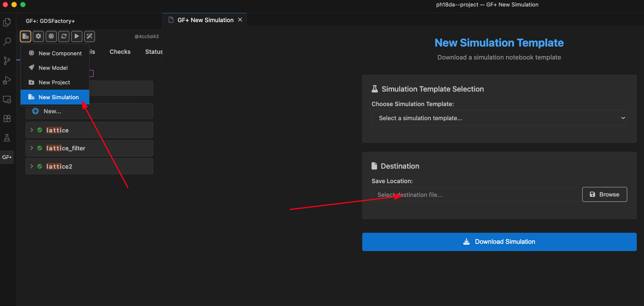This screenshot has height=306, width=644.
Task: Expand the lattice2 tree row
Action: click(x=32, y=166)
